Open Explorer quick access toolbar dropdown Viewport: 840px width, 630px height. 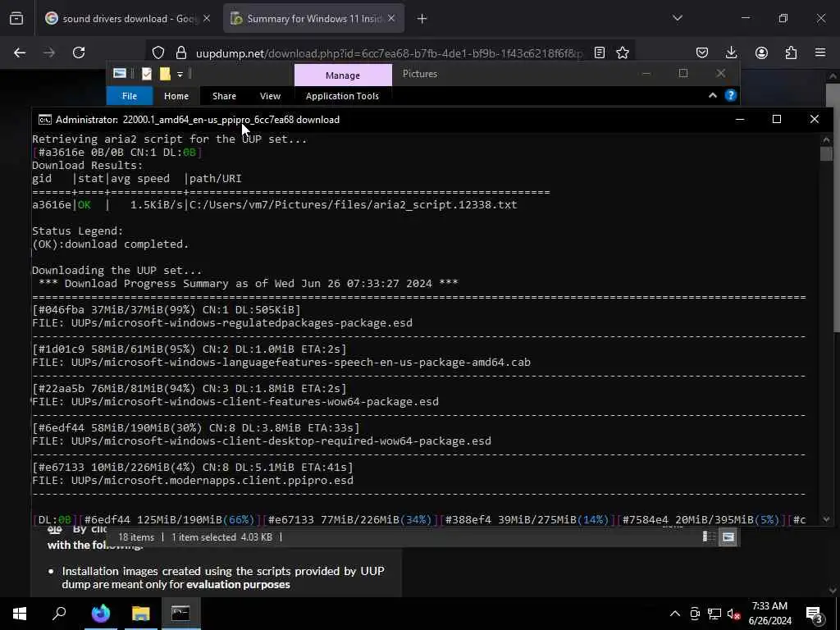point(180,74)
